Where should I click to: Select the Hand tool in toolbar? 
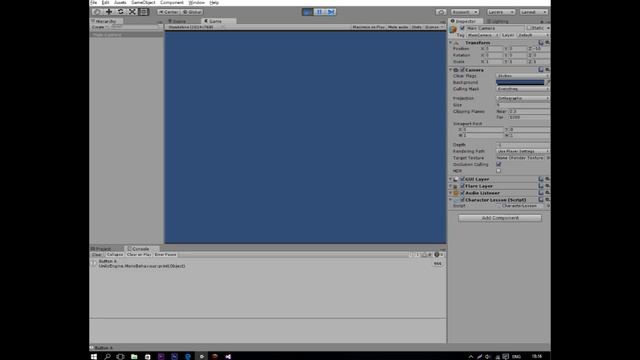click(x=97, y=12)
